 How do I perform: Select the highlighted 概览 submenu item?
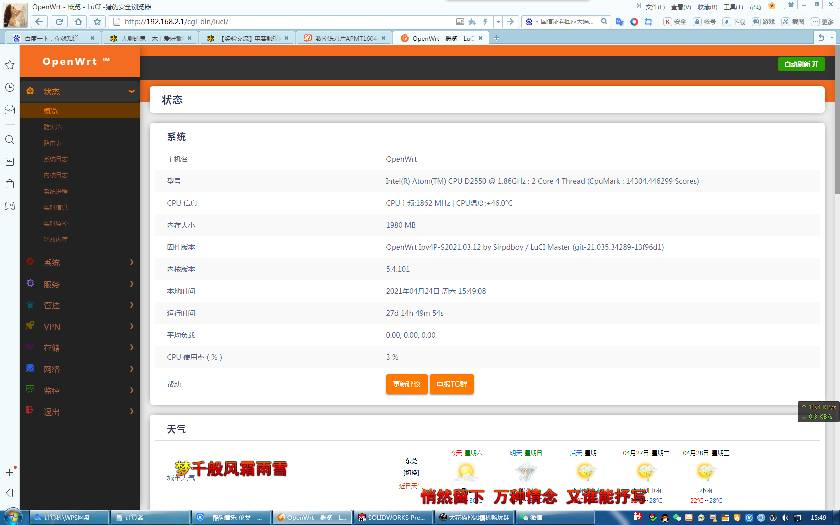(80, 110)
